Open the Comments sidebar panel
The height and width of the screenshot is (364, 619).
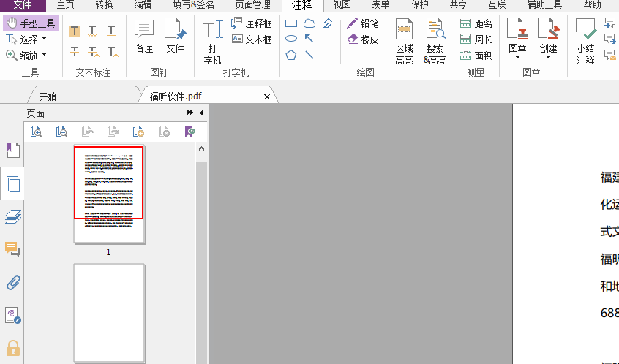coord(12,249)
